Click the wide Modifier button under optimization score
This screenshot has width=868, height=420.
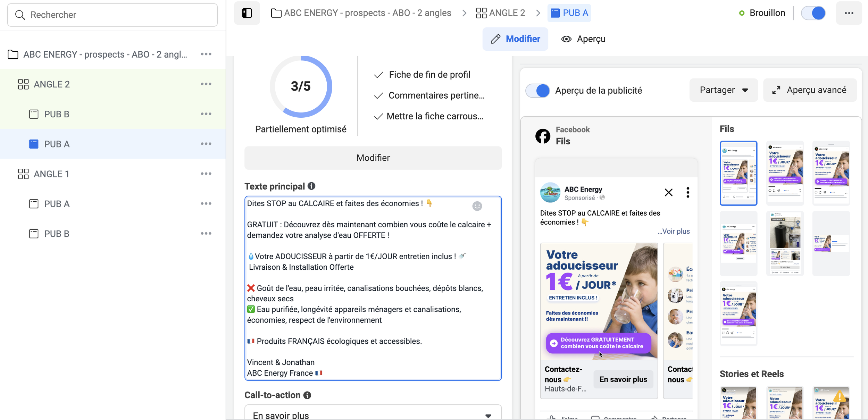coord(373,158)
